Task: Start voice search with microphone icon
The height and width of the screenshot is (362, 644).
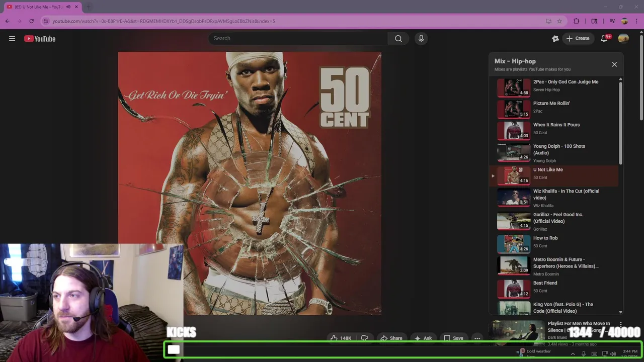Action: (x=421, y=39)
